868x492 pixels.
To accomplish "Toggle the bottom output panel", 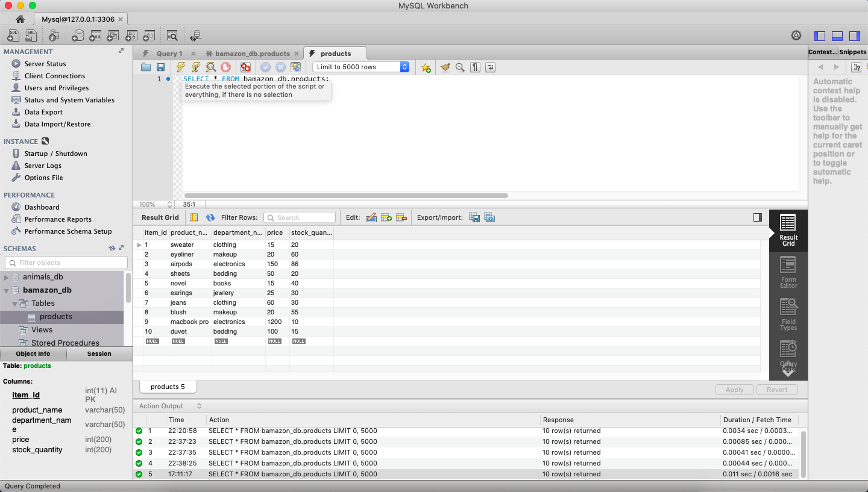I will (x=837, y=36).
